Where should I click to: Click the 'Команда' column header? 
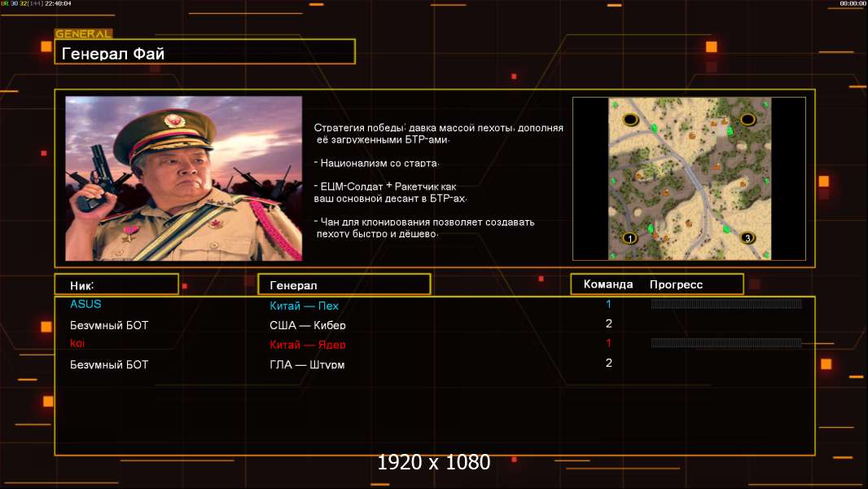[x=607, y=284]
